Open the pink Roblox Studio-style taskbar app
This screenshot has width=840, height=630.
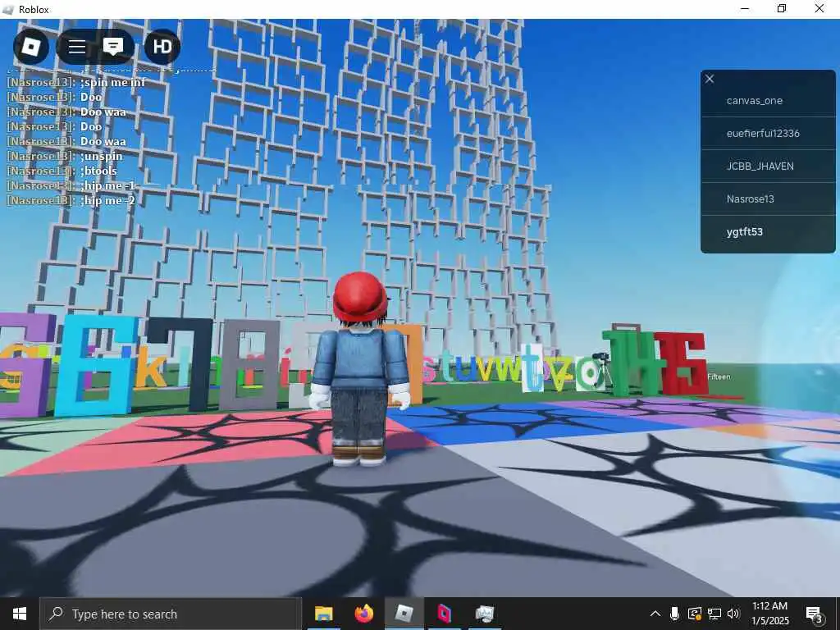(444, 614)
